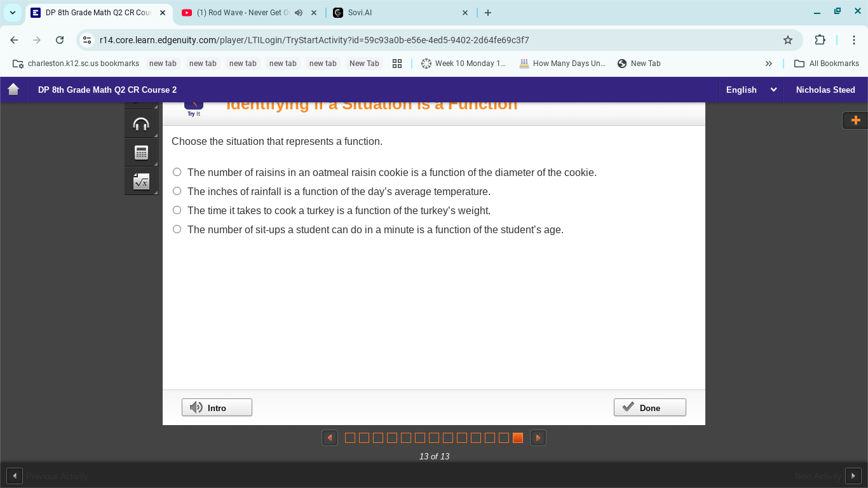Open the headphones audio support tool
The image size is (868, 488).
pos(141,123)
